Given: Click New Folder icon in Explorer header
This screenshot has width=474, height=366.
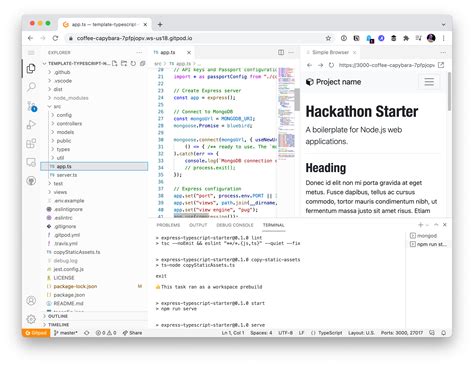Looking at the screenshot, I should tap(124, 63).
